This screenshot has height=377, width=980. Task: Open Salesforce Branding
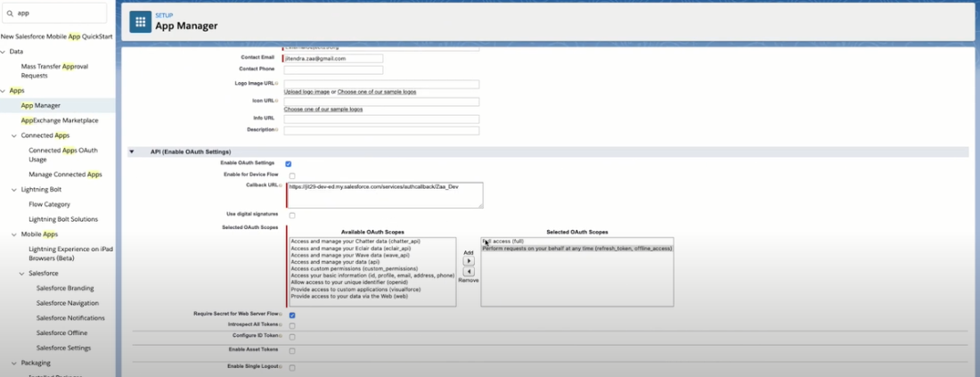pos(65,288)
